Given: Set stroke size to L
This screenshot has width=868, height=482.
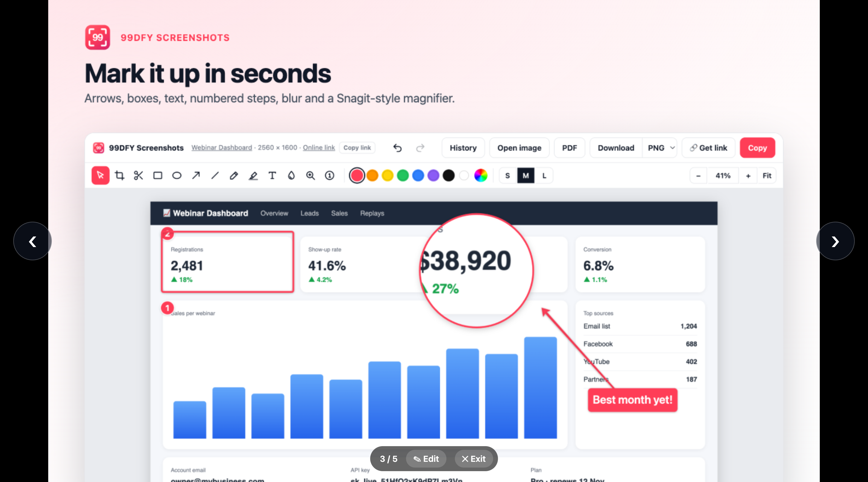Looking at the screenshot, I should pos(544,176).
